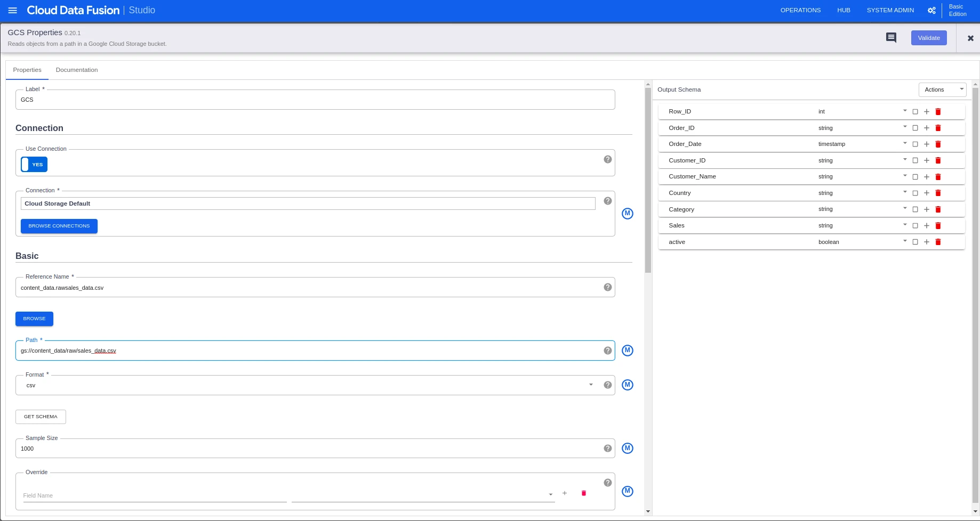Check nullable box for Order_Date
Image resolution: width=980 pixels, height=521 pixels.
(915, 144)
